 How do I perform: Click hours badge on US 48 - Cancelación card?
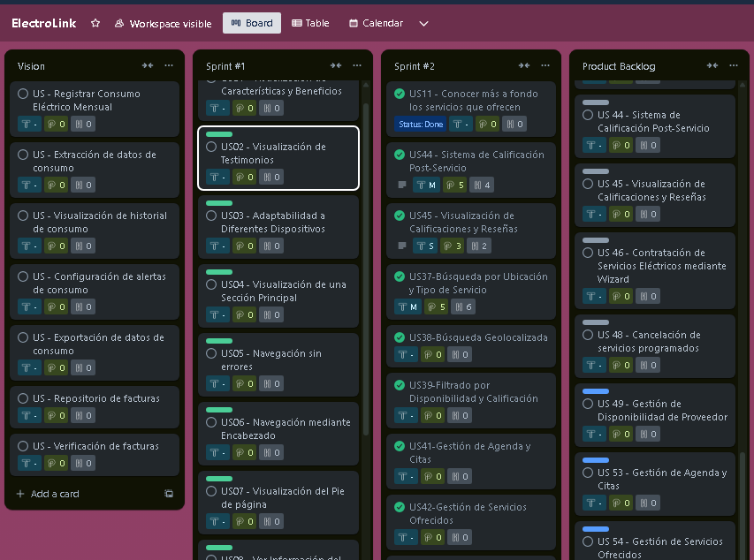648,365
